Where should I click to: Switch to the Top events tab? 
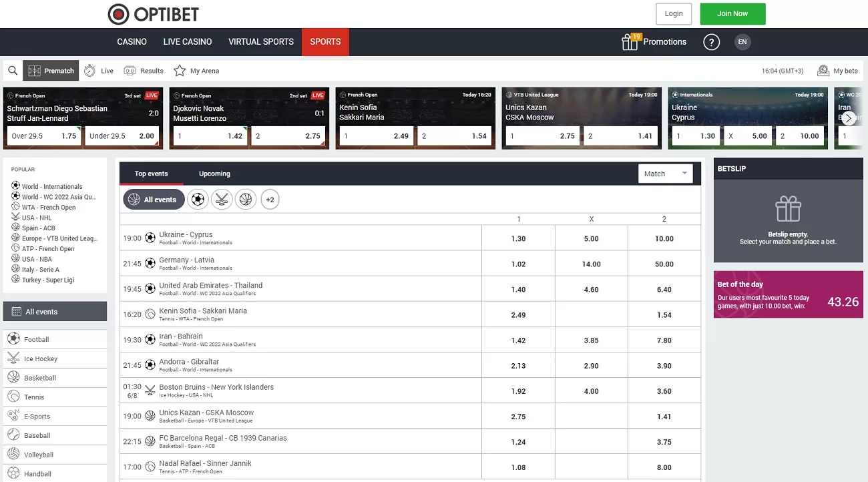click(x=152, y=174)
